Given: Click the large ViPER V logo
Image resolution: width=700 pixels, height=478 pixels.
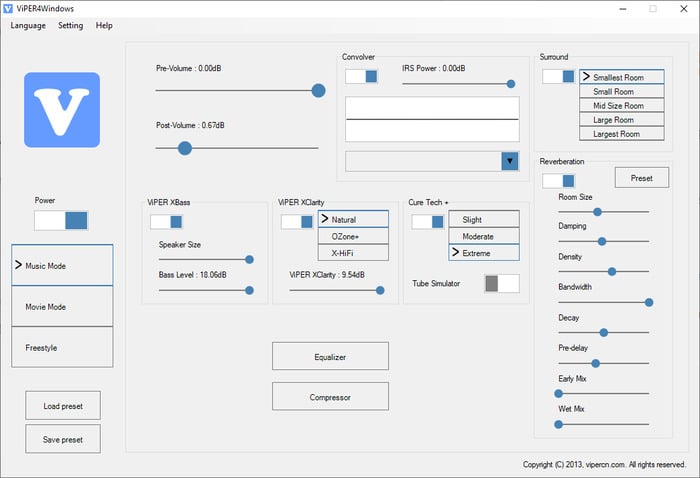Looking at the screenshot, I should click(62, 110).
